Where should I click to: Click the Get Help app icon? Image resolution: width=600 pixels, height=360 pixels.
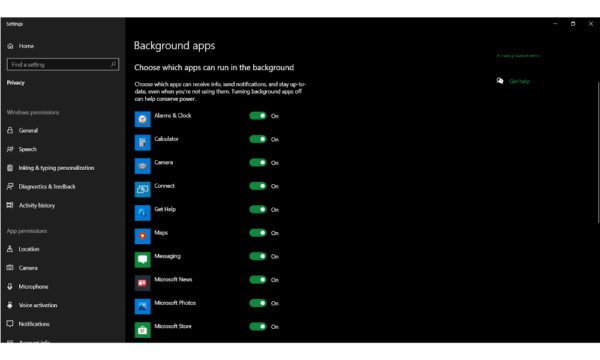(x=142, y=213)
